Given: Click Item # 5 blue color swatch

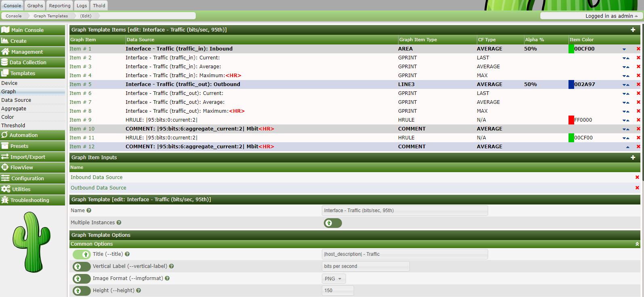Looking at the screenshot, I should [571, 84].
